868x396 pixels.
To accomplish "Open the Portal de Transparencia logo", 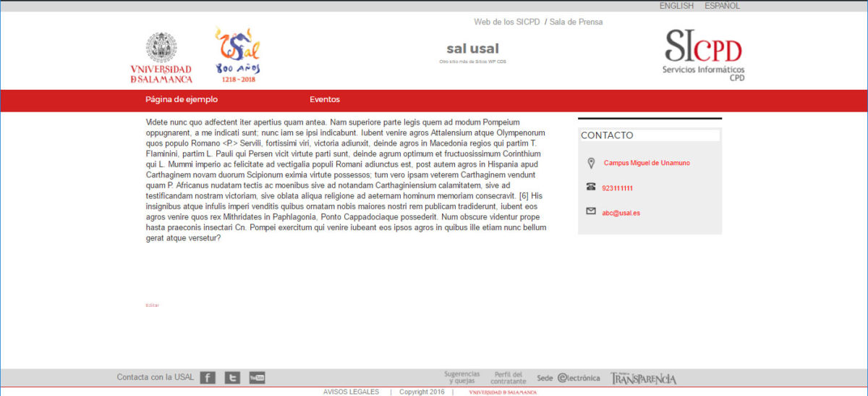I will point(643,378).
